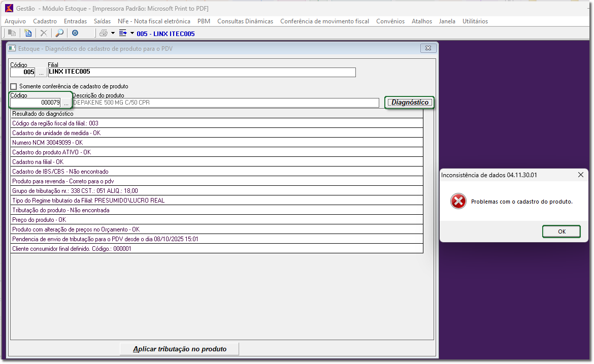Click the Diagnóstico button
This screenshot has width=594, height=364.
point(410,102)
